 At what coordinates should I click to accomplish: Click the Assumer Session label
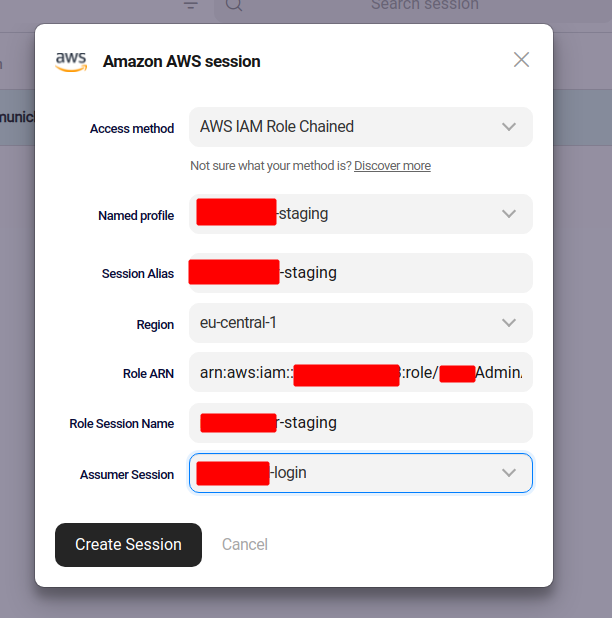tap(127, 475)
